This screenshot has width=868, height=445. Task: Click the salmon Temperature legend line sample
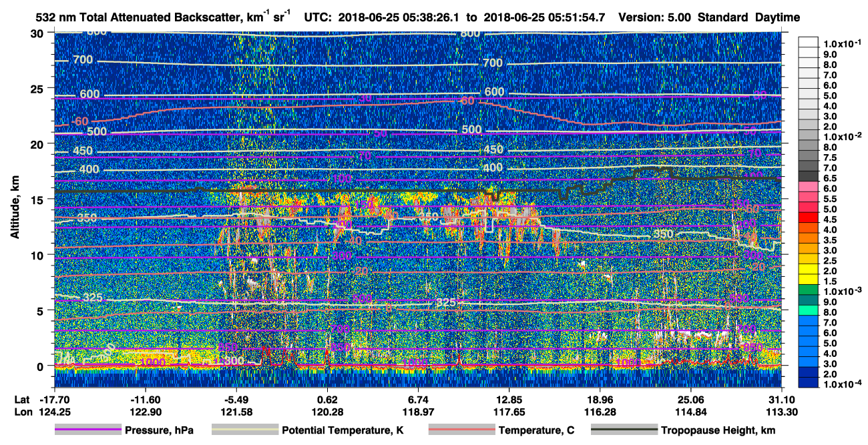pyautogui.click(x=461, y=430)
